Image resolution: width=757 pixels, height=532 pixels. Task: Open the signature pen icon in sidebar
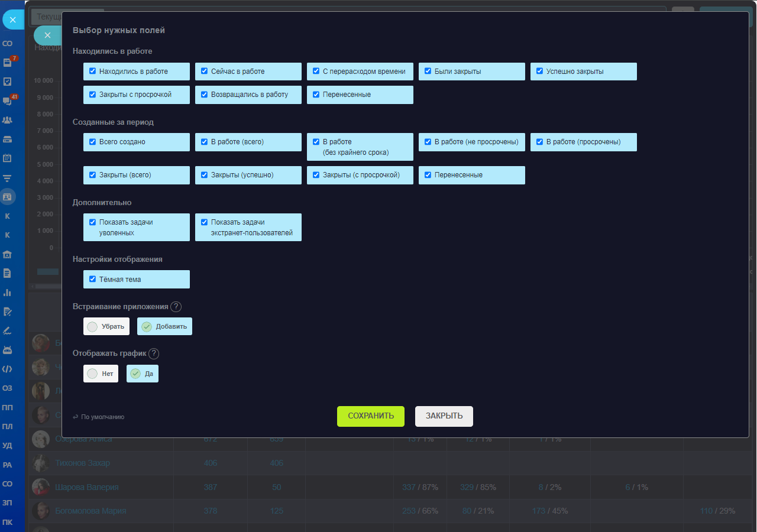(8, 330)
